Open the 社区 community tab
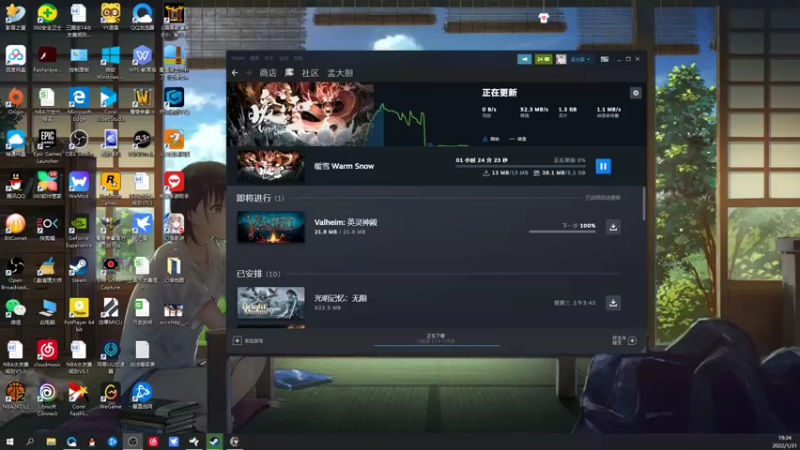Image resolution: width=800 pixels, height=450 pixels. pyautogui.click(x=310, y=73)
